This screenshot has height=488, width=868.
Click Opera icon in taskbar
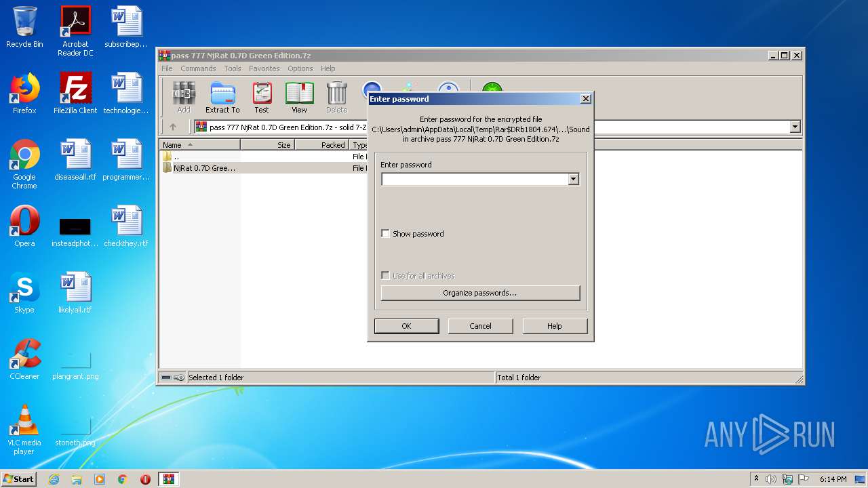tap(145, 479)
